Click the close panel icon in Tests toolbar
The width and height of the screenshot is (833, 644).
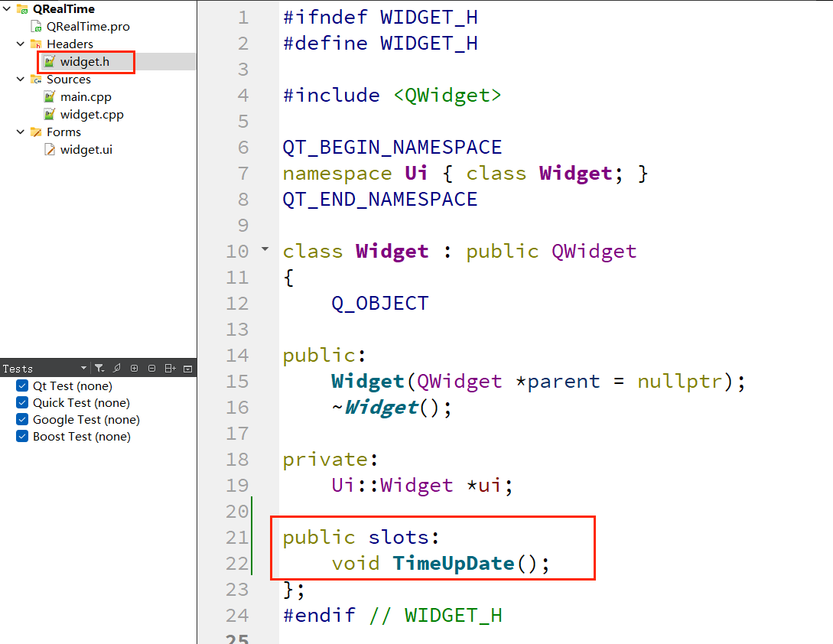click(x=187, y=369)
